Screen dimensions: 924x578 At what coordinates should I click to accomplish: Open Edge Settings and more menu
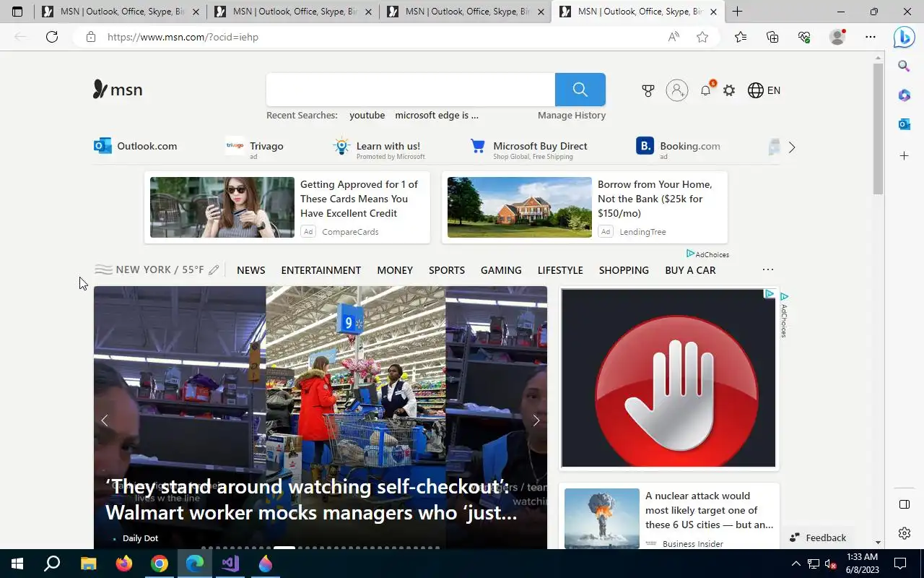pos(871,37)
